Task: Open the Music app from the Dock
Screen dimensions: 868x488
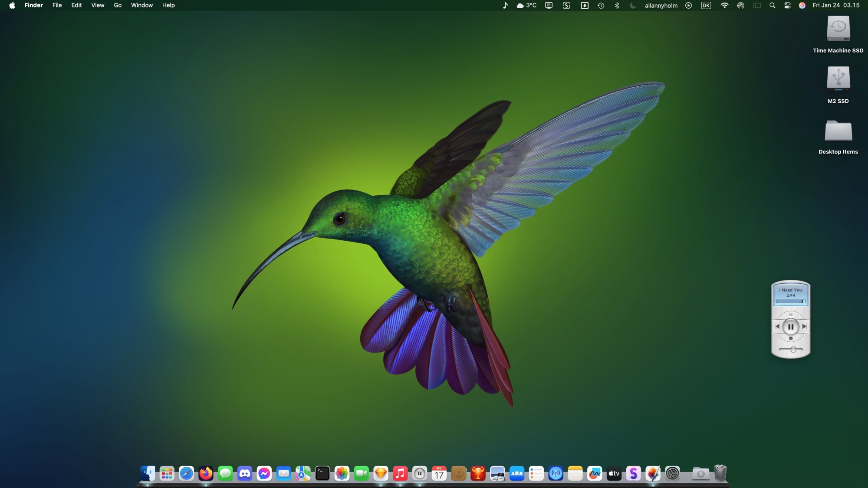Action: point(400,474)
